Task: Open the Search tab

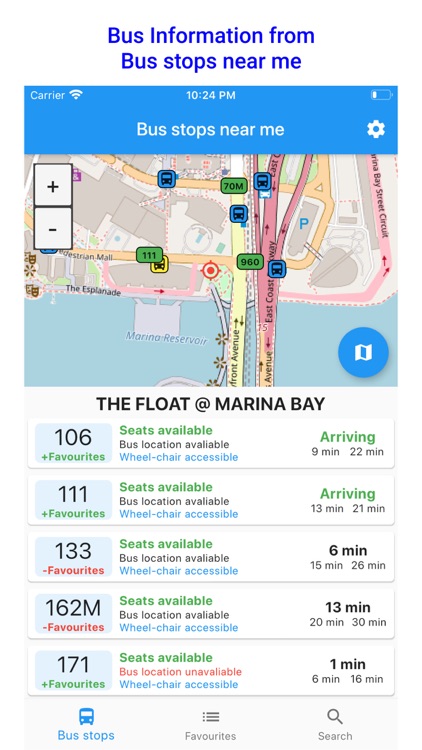Action: pyautogui.click(x=335, y=725)
